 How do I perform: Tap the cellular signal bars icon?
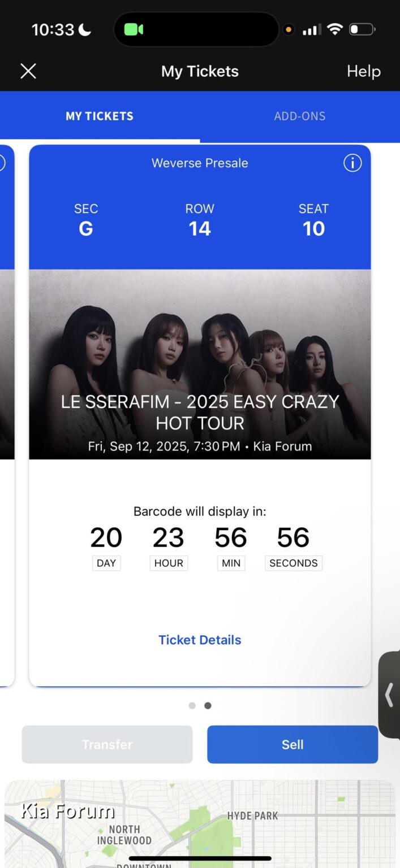click(311, 29)
